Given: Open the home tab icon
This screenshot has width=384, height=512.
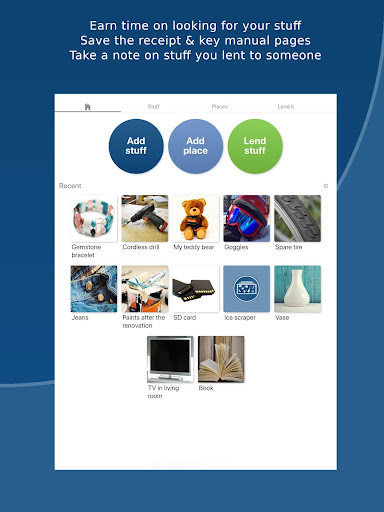Looking at the screenshot, I should (88, 107).
